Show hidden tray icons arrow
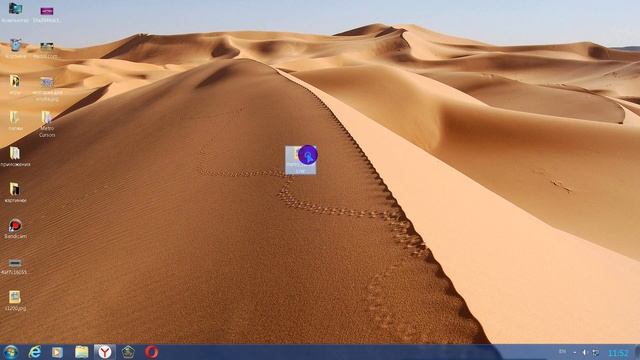Screen dimensions: 640x360 574,352
